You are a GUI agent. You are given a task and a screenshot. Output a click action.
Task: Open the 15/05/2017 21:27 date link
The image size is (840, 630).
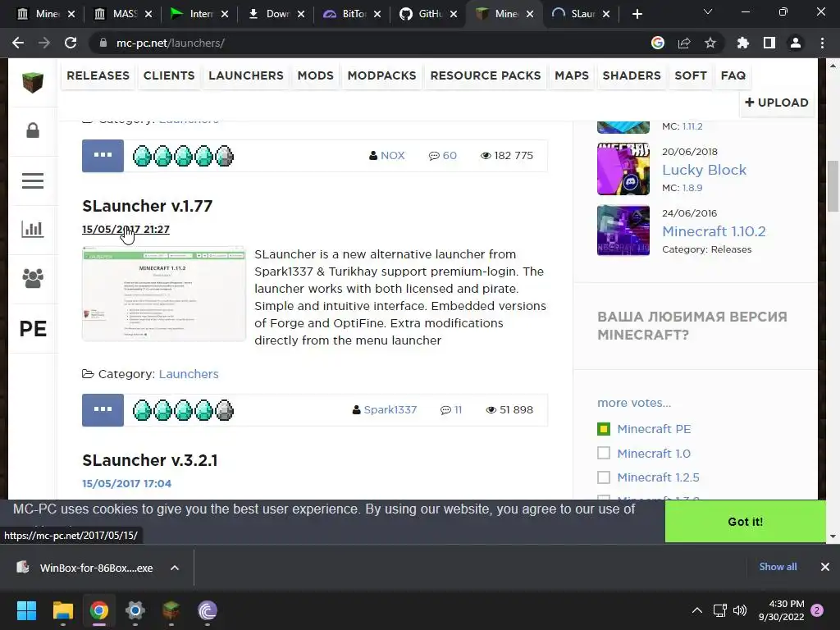coord(126,230)
